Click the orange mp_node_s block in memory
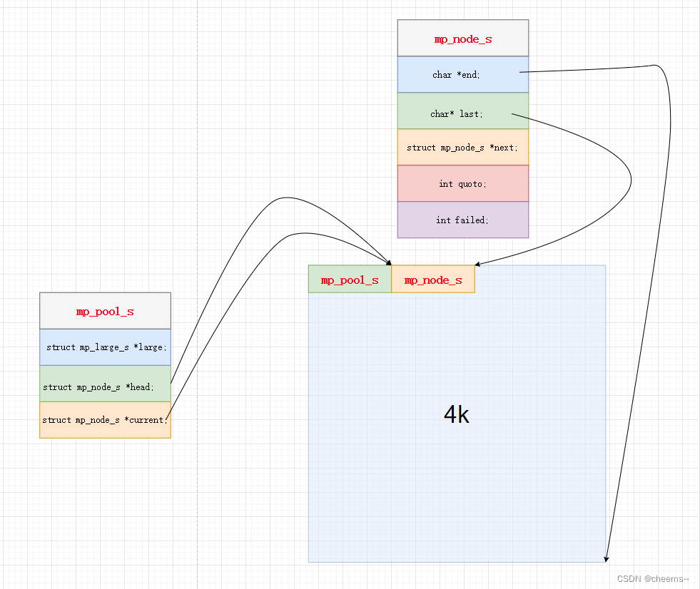700x589 pixels. [433, 280]
